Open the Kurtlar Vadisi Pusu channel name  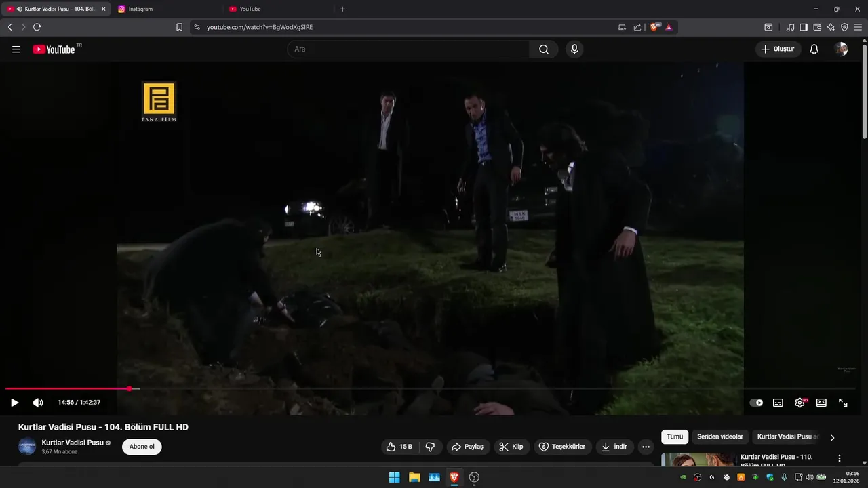coord(73,443)
